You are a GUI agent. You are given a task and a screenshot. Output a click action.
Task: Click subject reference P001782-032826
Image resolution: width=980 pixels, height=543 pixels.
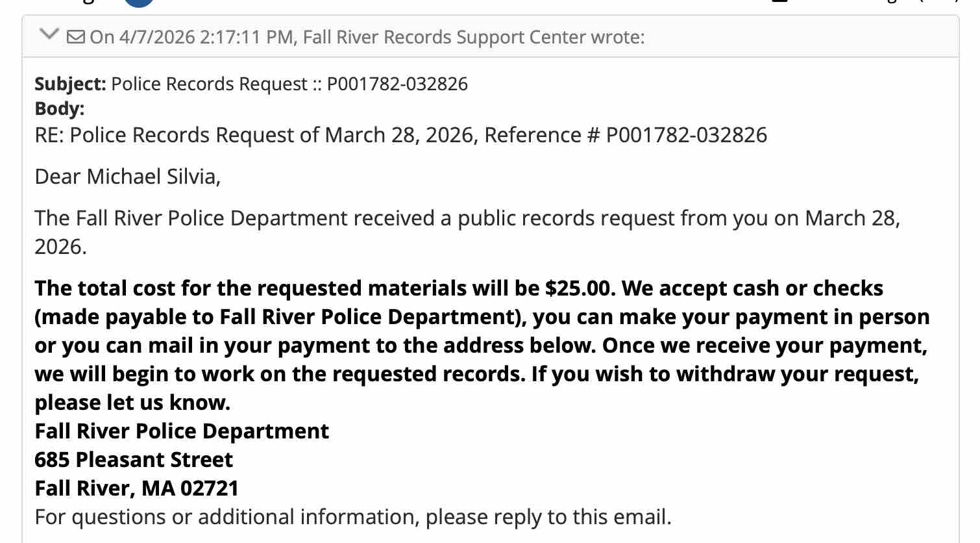[x=397, y=84]
